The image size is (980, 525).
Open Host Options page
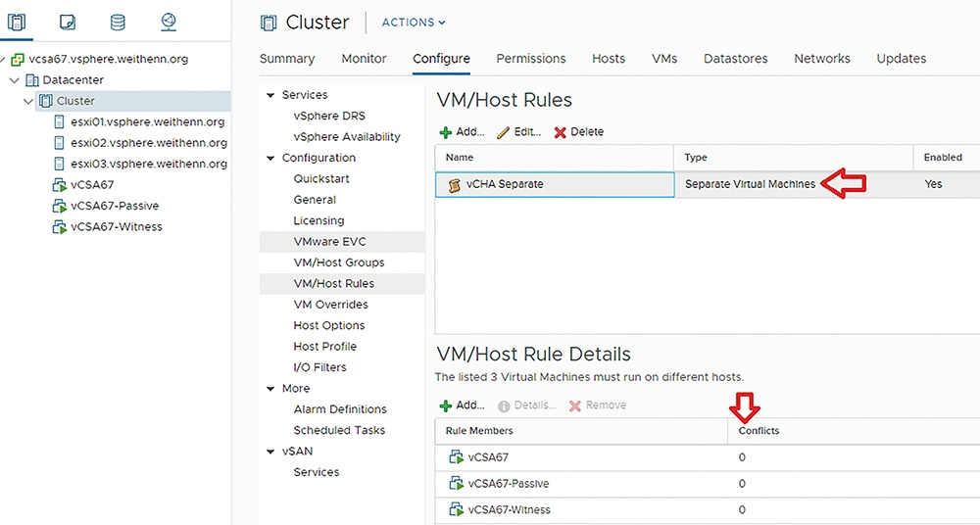[x=328, y=325]
